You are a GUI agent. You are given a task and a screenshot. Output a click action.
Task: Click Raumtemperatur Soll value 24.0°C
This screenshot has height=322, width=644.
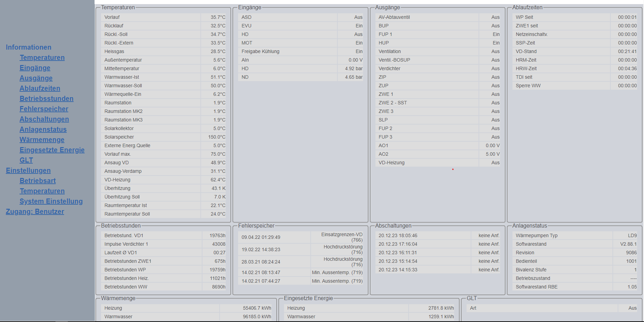(218, 214)
